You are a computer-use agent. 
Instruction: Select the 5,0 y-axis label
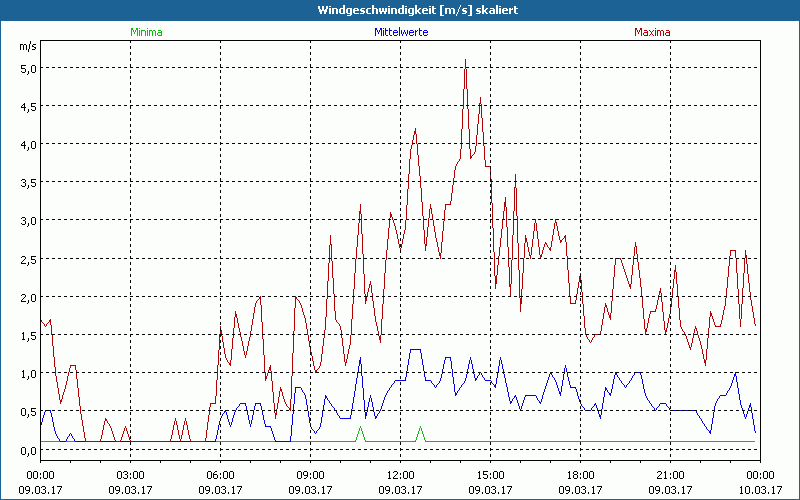click(x=26, y=68)
